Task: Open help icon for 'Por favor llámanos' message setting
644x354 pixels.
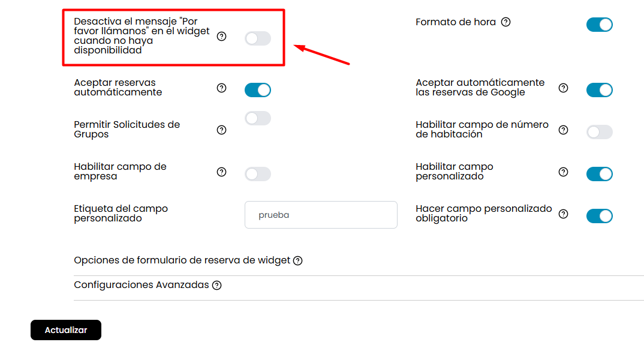Action: pos(221,37)
